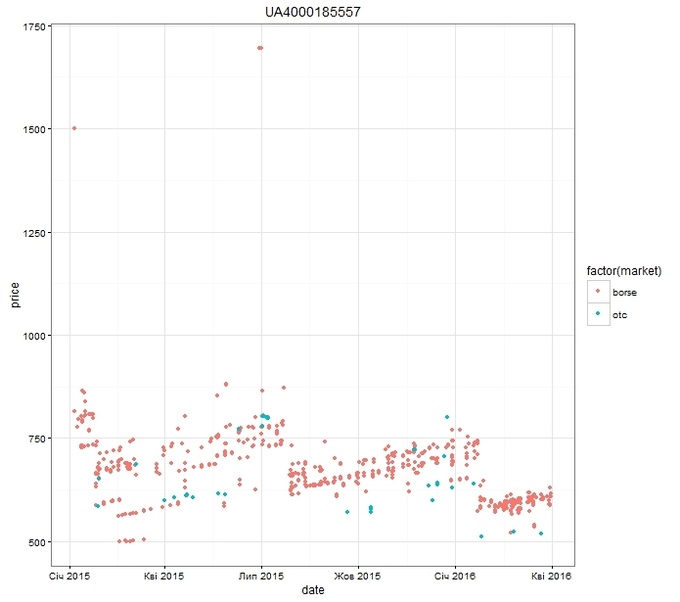Image resolution: width=680 pixels, height=602 pixels.
Task: Click the chart title UA4000185557
Action: (x=313, y=11)
